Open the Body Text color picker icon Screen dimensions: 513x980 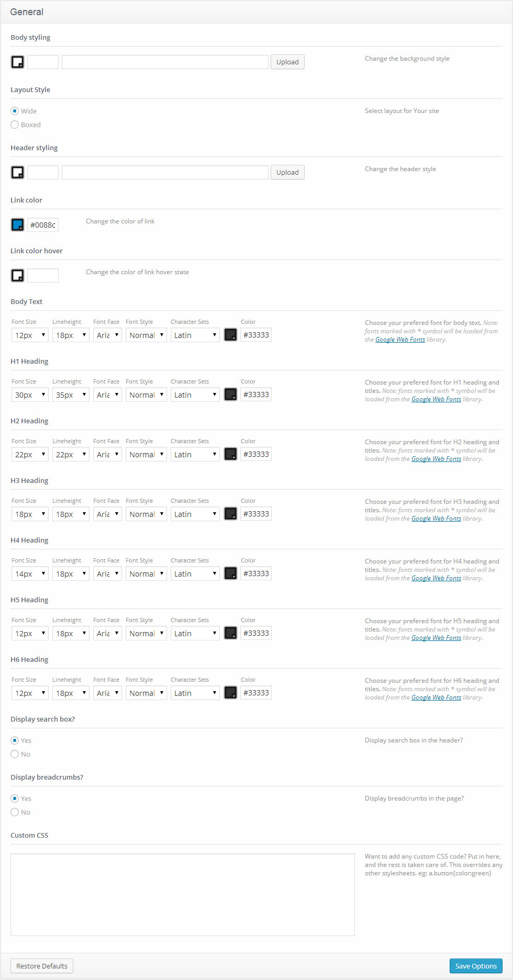(230, 335)
